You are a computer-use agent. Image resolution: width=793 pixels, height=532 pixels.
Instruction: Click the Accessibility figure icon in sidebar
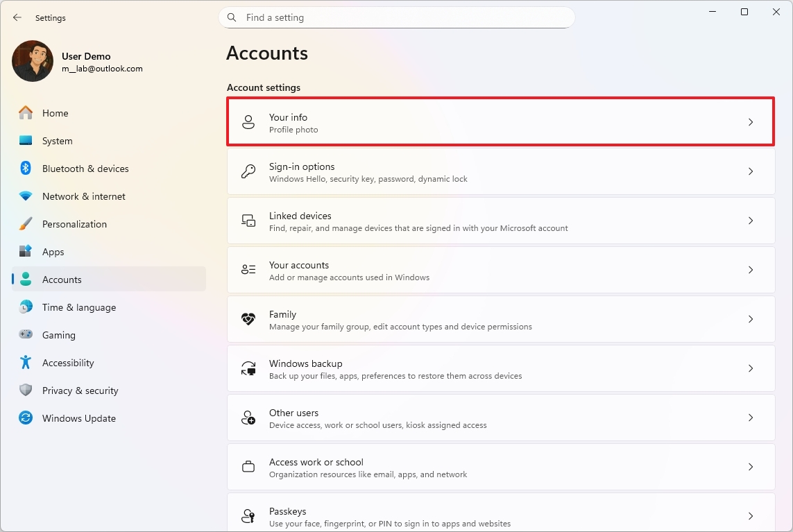(x=26, y=363)
